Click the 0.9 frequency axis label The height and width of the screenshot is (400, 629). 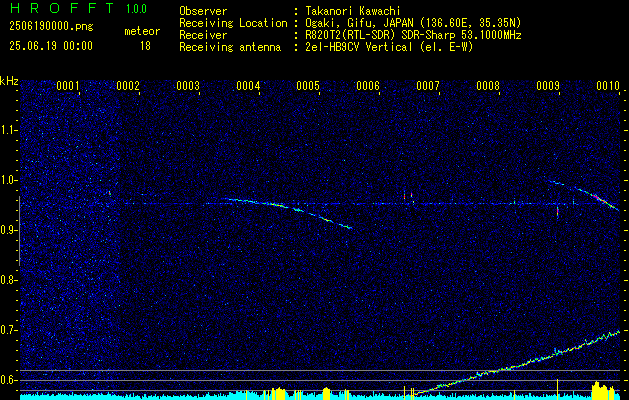pos(8,230)
